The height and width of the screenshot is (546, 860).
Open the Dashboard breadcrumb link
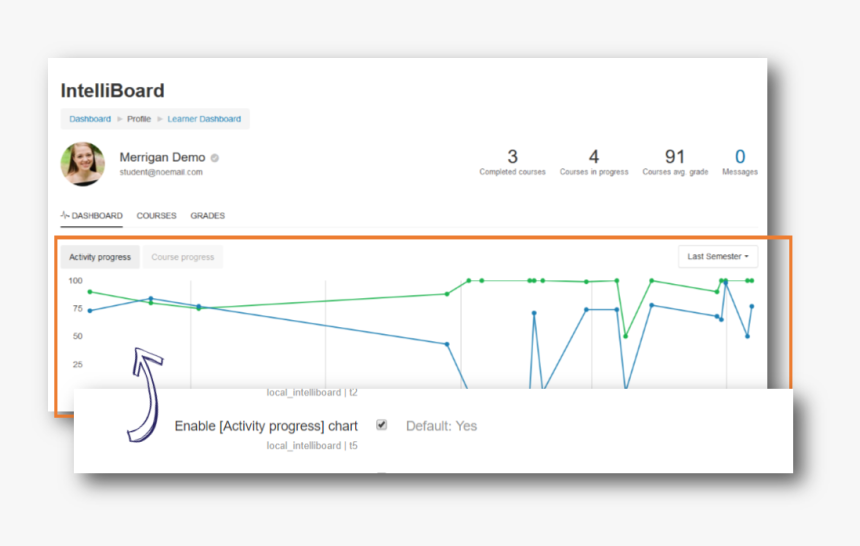click(90, 119)
